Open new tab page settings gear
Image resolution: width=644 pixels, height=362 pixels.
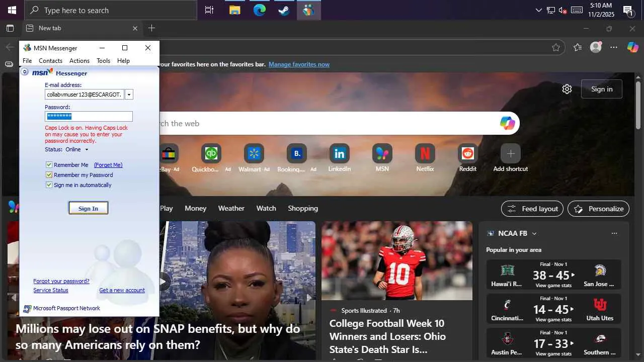(x=567, y=89)
